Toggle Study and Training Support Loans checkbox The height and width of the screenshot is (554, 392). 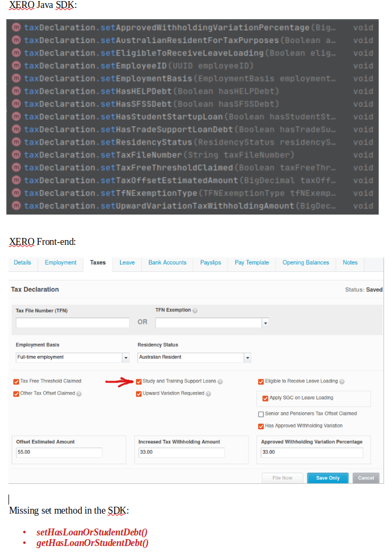(139, 381)
